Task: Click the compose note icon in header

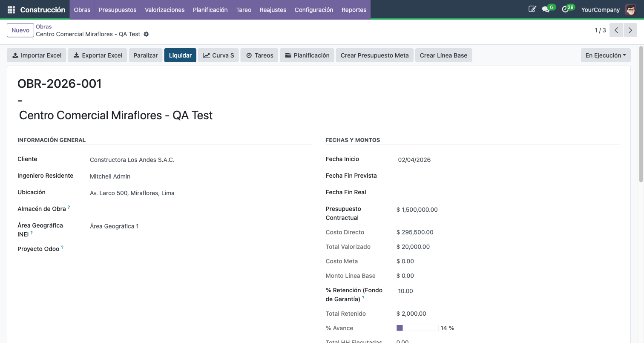Action: point(532,9)
